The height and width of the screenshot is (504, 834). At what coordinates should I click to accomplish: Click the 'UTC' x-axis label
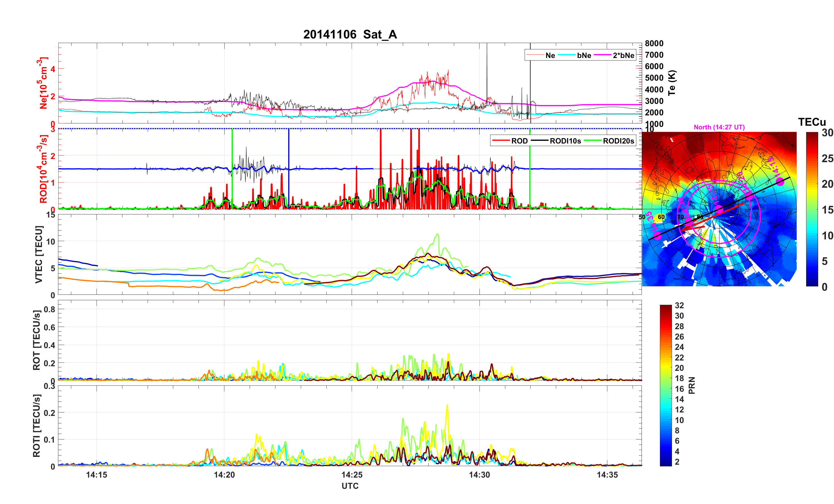point(350,486)
